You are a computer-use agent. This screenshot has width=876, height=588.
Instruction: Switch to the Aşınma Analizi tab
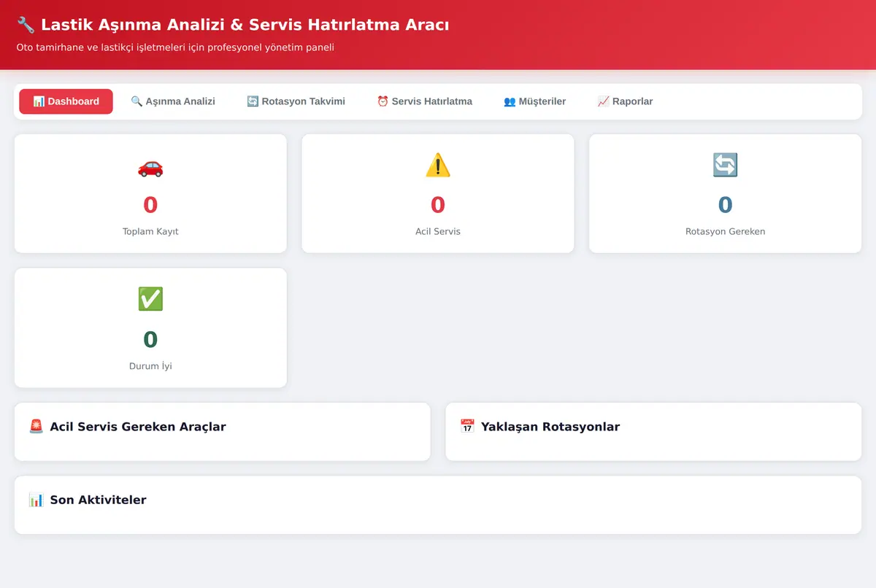(x=173, y=101)
